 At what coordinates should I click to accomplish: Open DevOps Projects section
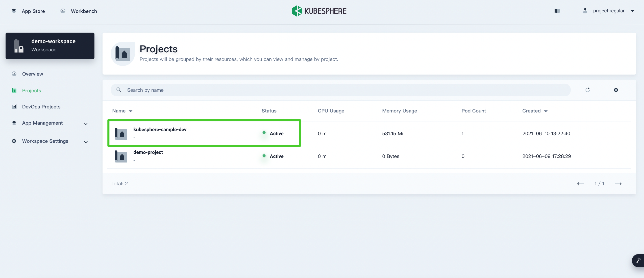coord(41,106)
